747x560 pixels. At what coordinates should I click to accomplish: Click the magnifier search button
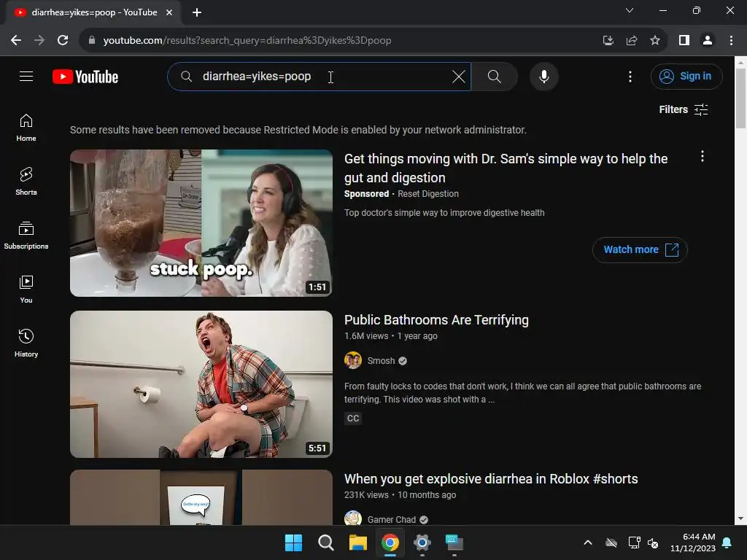click(x=494, y=77)
